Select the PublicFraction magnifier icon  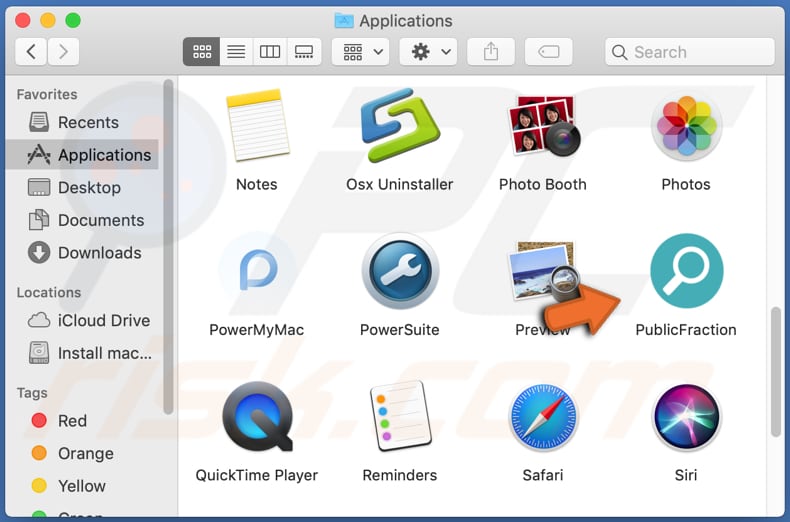(x=686, y=271)
